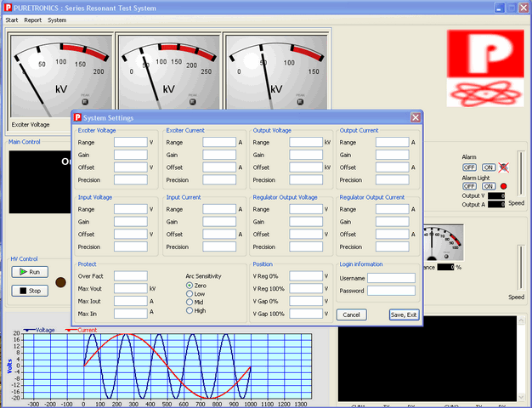This screenshot has width=532, height=408.
Task: Turn the Alarm OFF
Action: pos(470,167)
